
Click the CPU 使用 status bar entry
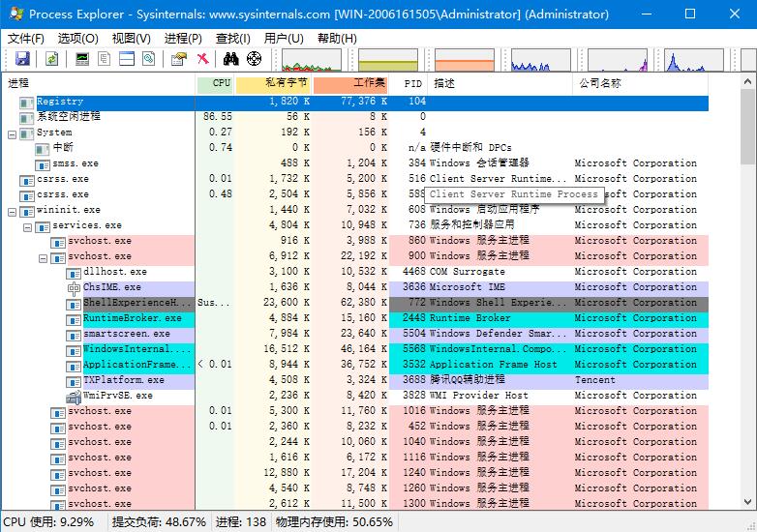click(48, 522)
